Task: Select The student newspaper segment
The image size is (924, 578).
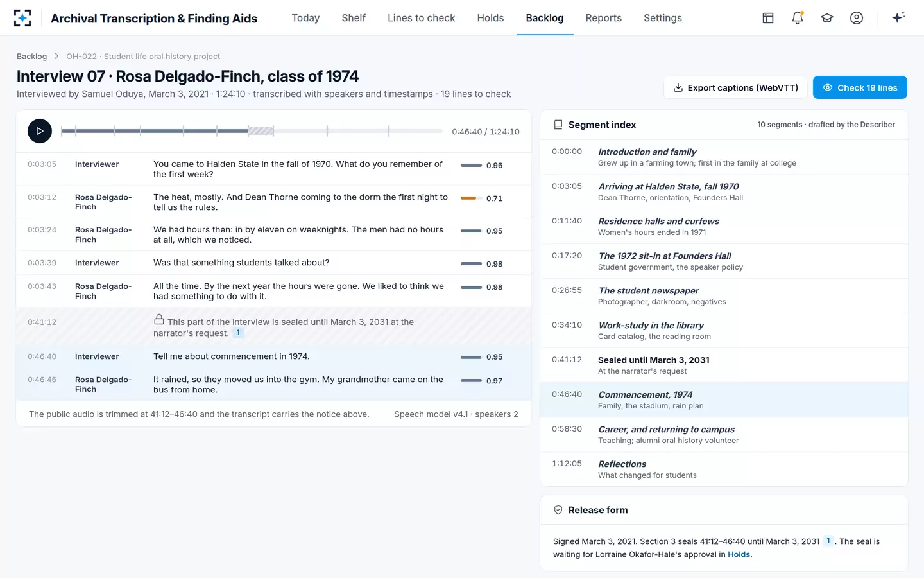Action: [x=724, y=295]
